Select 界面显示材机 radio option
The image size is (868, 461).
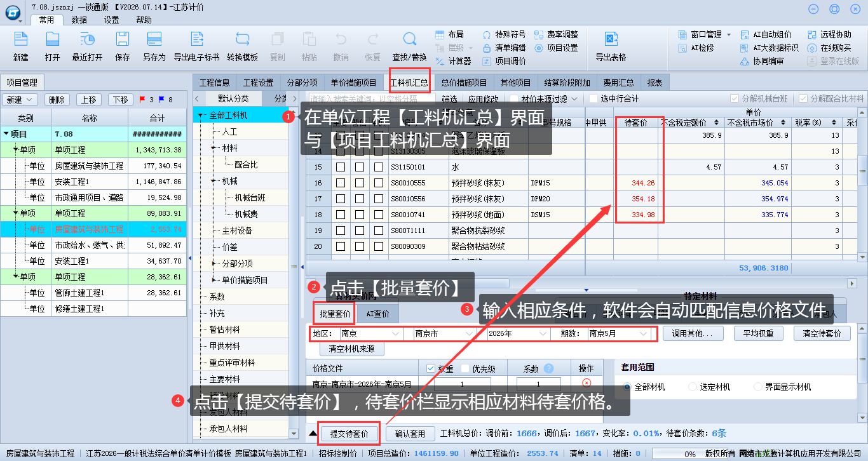coord(757,387)
